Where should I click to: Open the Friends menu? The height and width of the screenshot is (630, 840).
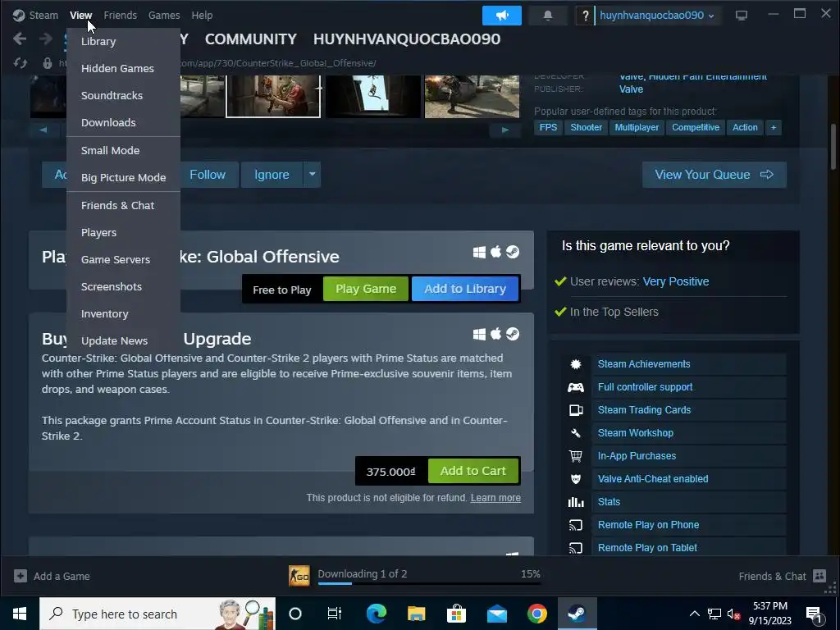tap(120, 16)
